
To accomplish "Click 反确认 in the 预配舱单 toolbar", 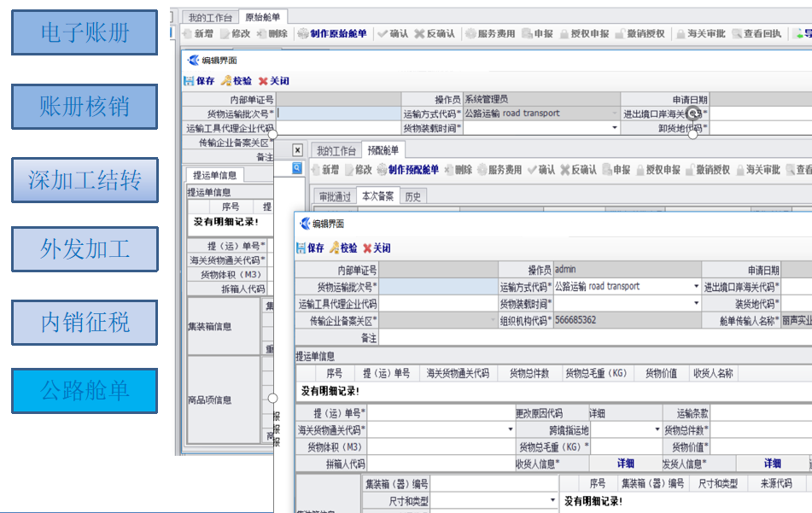I will pyautogui.click(x=578, y=170).
